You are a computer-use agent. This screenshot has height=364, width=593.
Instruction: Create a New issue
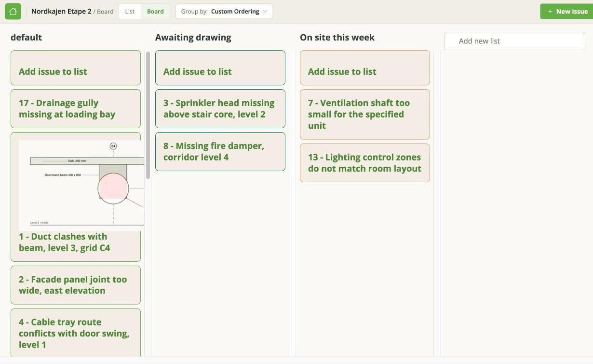566,12
